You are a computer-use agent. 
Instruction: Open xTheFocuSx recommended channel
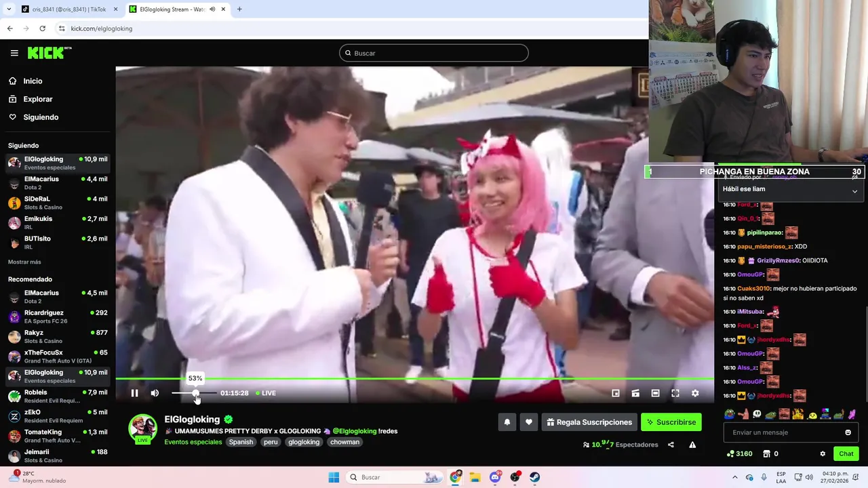[58, 357]
